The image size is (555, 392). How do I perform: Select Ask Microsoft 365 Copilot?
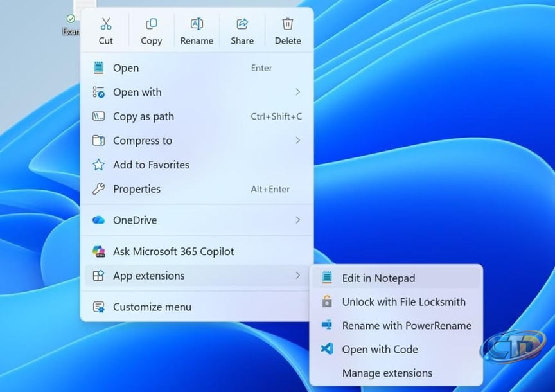(x=197, y=251)
